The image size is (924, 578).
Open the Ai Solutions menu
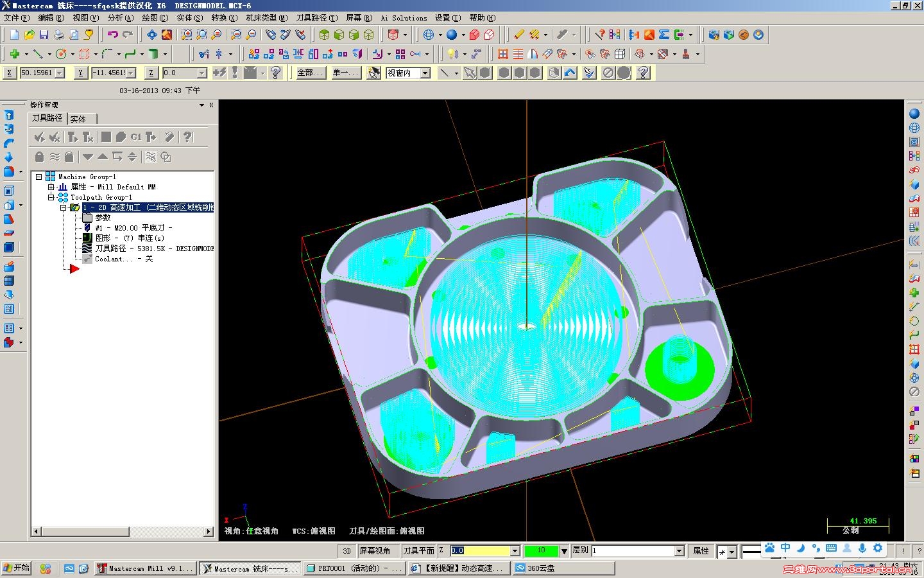click(404, 18)
